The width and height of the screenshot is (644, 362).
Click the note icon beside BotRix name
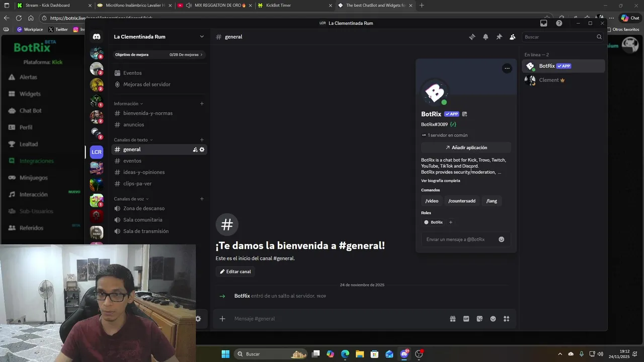tap(464, 114)
